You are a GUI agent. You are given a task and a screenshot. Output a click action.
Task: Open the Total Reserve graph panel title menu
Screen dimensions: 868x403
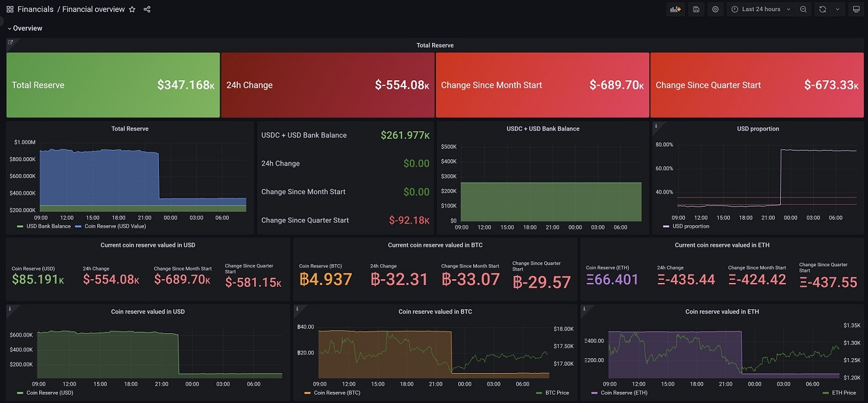point(130,129)
